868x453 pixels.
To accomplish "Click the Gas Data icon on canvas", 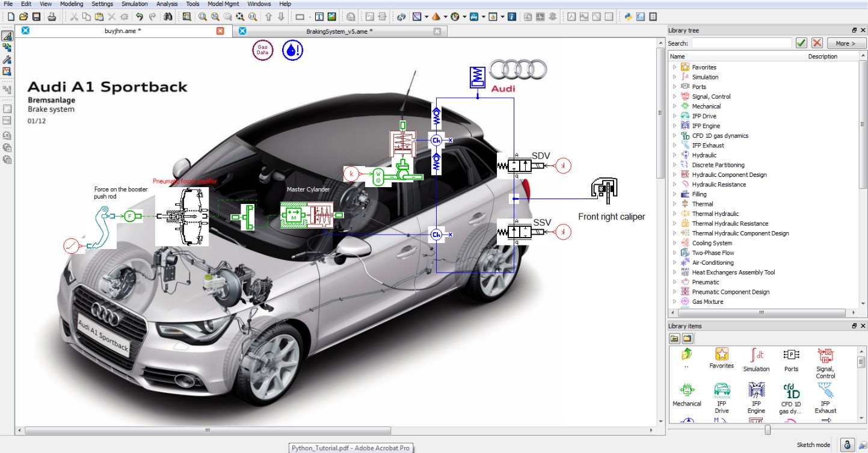I will click(x=262, y=51).
